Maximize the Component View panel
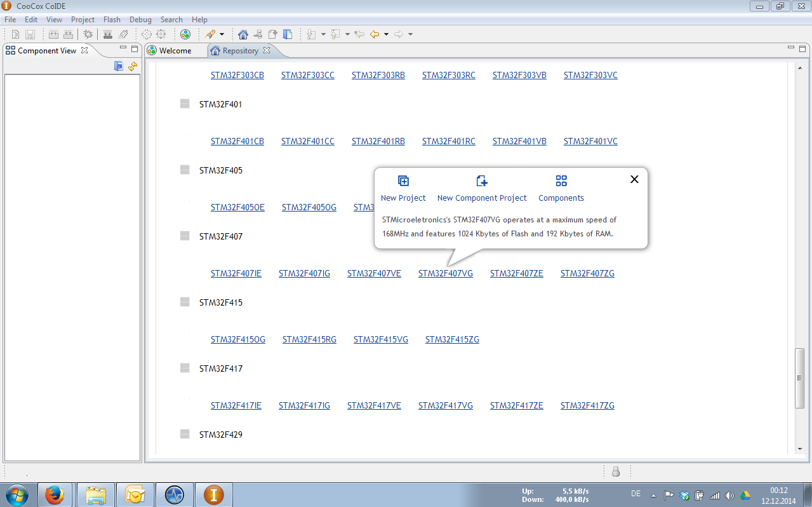 pos(135,49)
